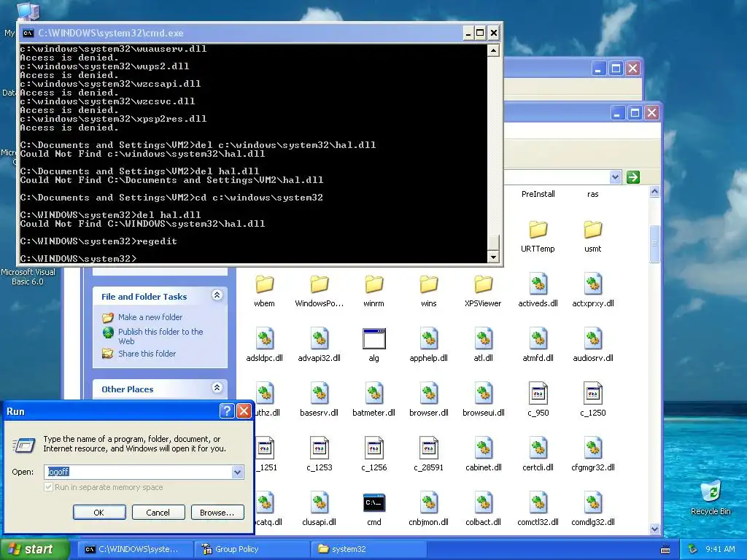Select basesrv.dll file icon
Screen dimensions: 747x560
tap(320, 393)
